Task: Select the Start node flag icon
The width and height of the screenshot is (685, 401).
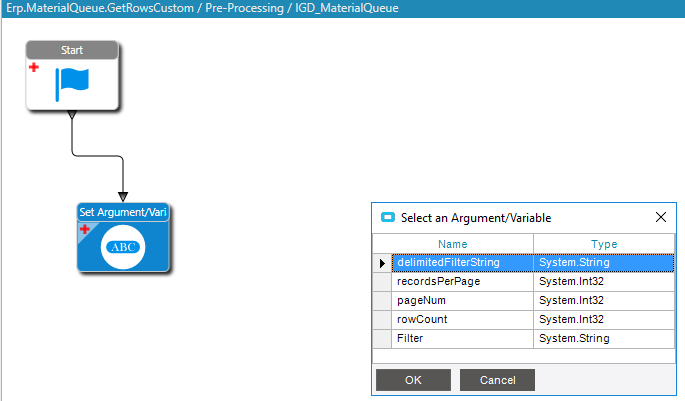Action: point(72,84)
